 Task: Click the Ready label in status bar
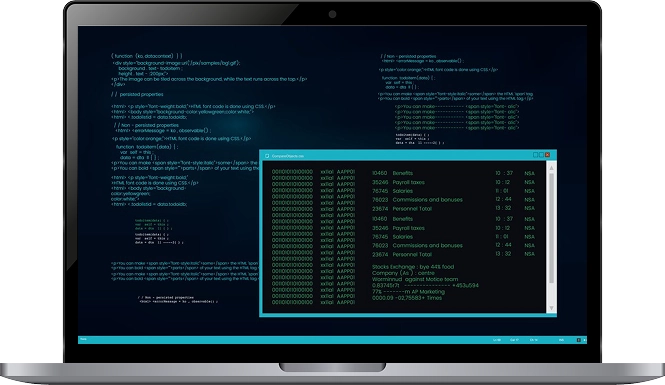(84, 339)
